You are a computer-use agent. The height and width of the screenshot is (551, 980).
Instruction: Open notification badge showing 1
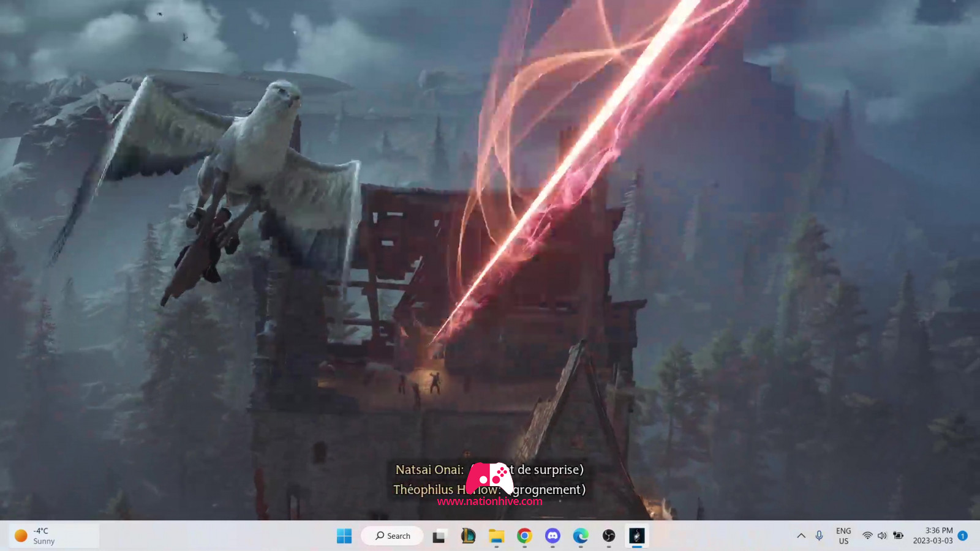963,536
